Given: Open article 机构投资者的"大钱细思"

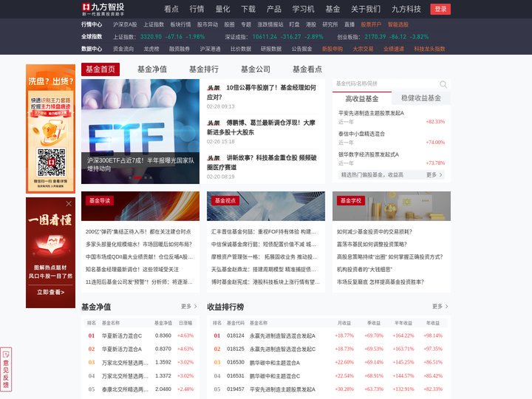Looking at the screenshot, I should [364, 270].
